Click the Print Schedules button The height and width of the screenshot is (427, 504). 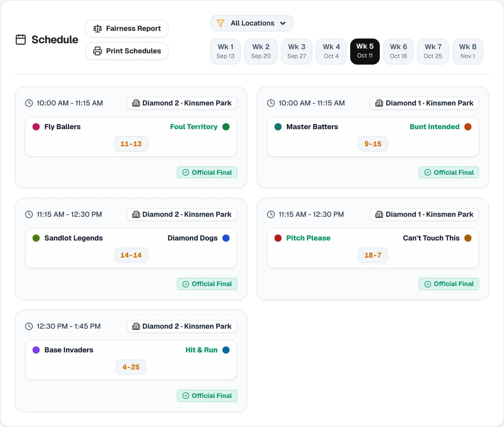pyautogui.click(x=127, y=51)
